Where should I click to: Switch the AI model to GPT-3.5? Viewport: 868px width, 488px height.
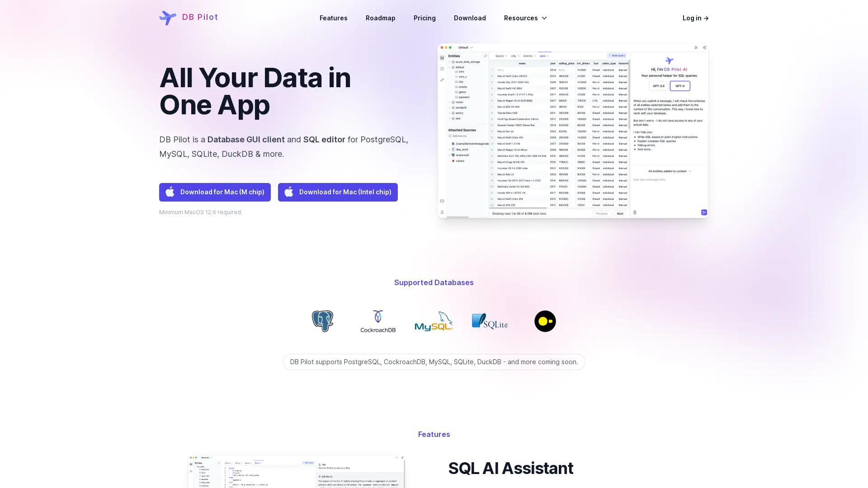659,86
